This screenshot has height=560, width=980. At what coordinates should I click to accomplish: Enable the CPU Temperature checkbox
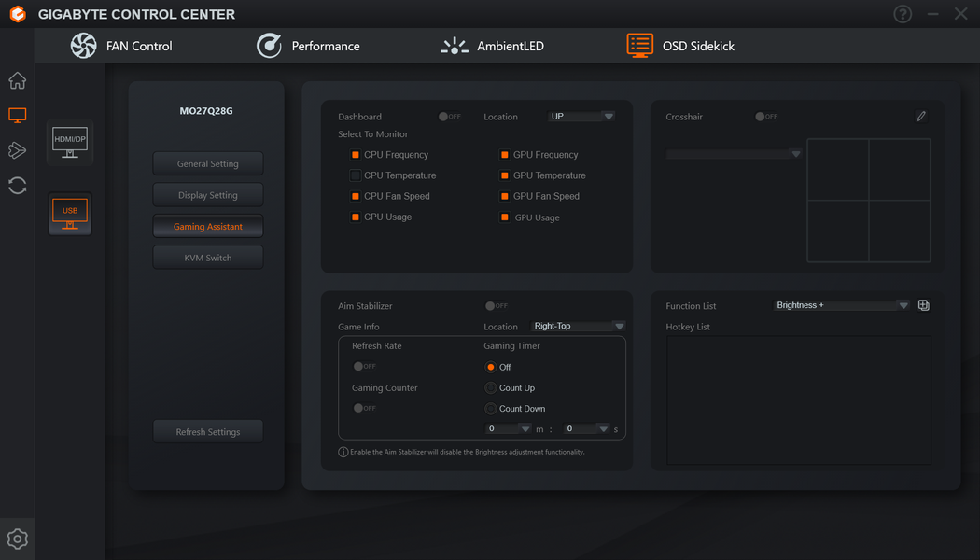click(356, 175)
